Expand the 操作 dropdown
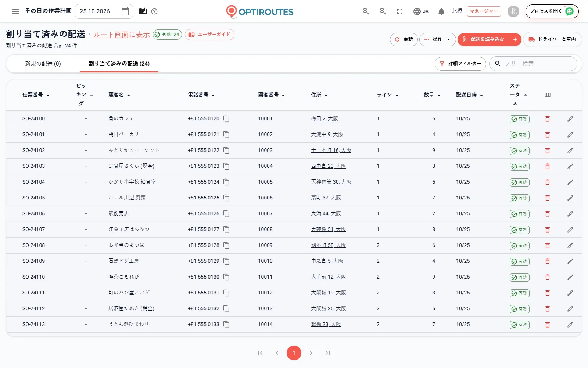This screenshot has height=368, width=588. pos(437,39)
